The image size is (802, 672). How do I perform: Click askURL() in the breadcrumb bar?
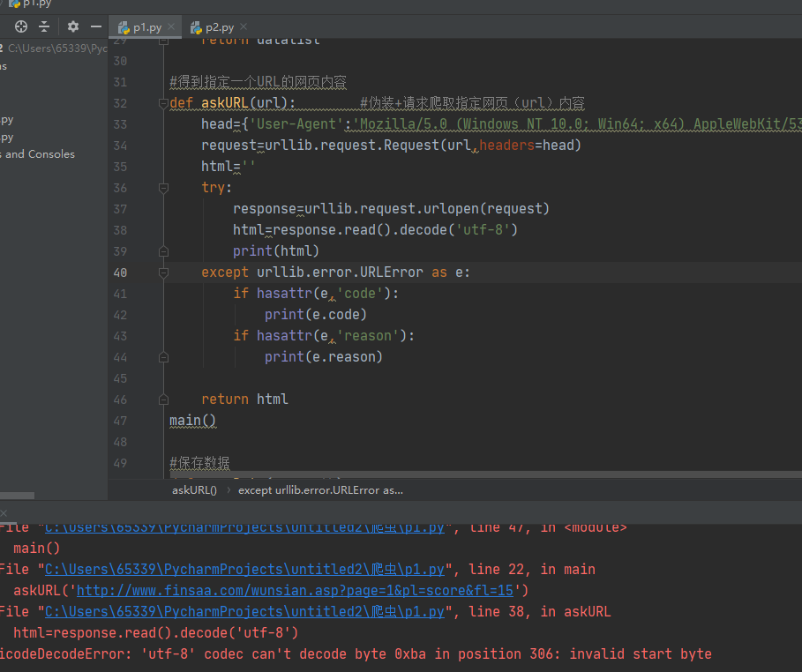194,489
